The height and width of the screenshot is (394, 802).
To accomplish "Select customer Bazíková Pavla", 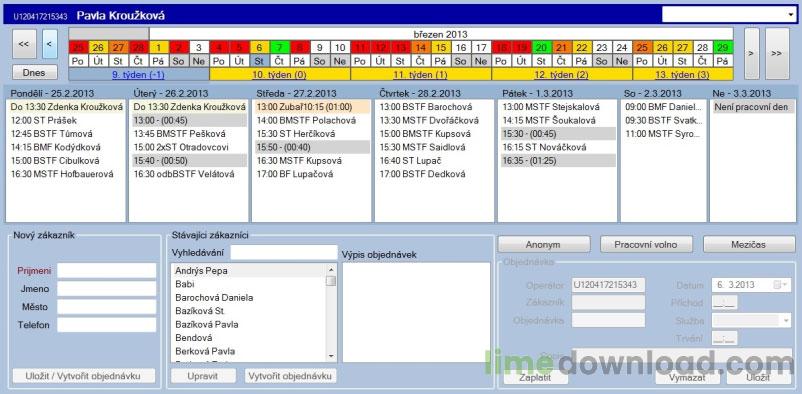I will [249, 324].
